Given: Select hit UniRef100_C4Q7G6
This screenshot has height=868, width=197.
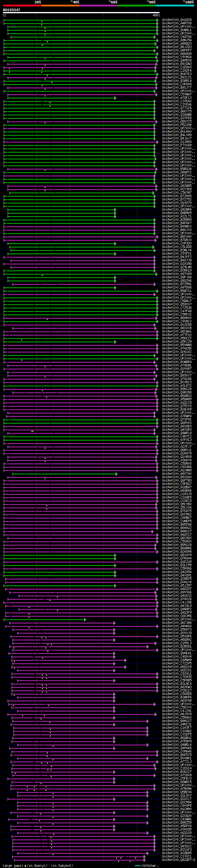Looking at the screenshot, I should pyautogui.click(x=177, y=37).
